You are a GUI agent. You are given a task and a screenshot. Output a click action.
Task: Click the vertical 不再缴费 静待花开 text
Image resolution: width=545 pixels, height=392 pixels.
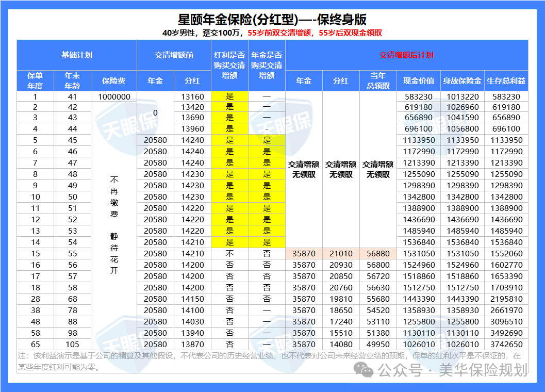click(114, 225)
